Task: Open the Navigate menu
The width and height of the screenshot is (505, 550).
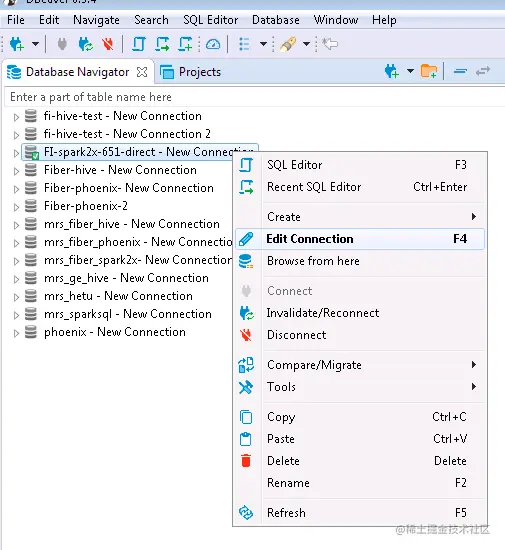Action: pos(96,20)
